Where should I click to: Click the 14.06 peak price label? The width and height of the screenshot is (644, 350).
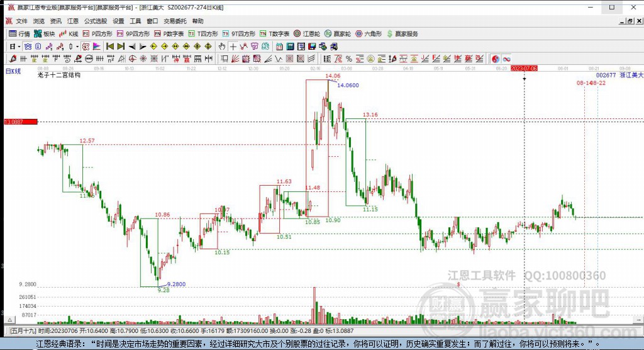pyautogui.click(x=333, y=76)
